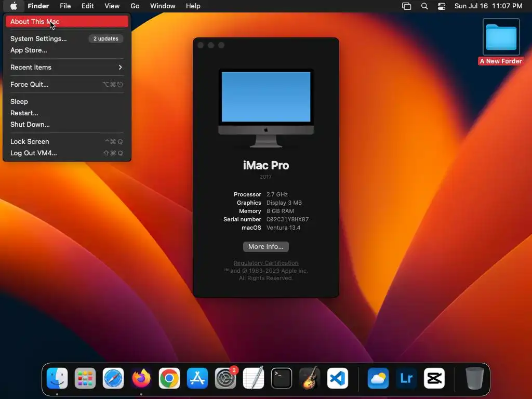Click the Stage Manager menu bar icon
This screenshot has height=399, width=532.
pos(406,6)
